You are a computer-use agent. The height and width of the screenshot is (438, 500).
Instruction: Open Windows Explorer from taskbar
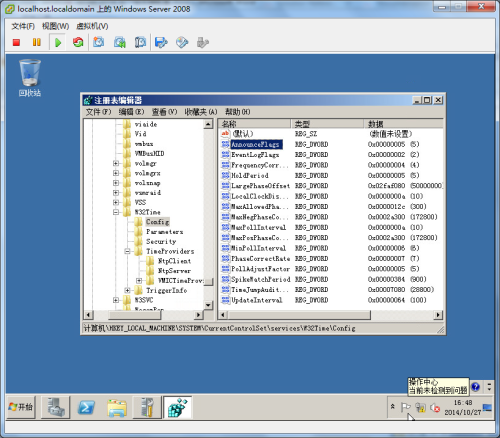(x=117, y=407)
